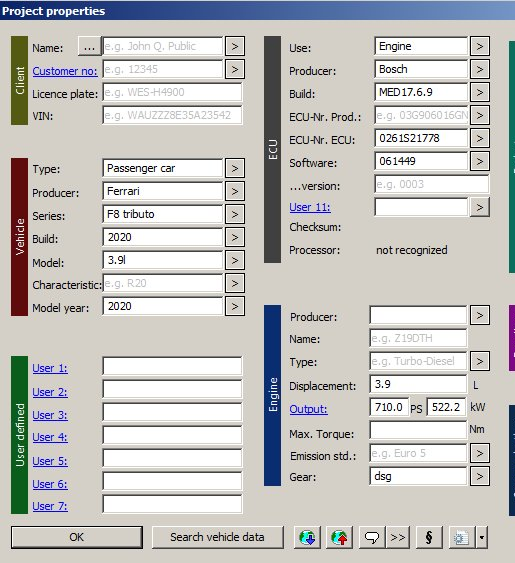Open the Customer no link

pos(65,71)
